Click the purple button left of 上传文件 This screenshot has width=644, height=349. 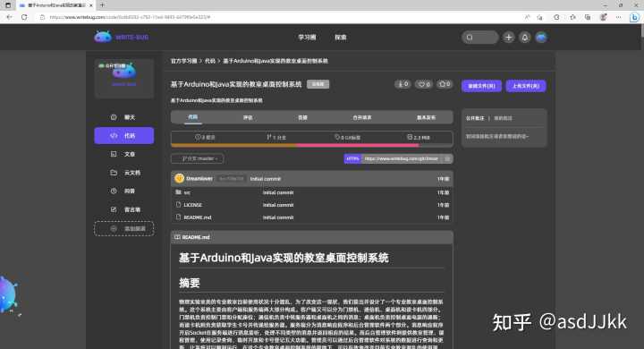[x=481, y=86]
